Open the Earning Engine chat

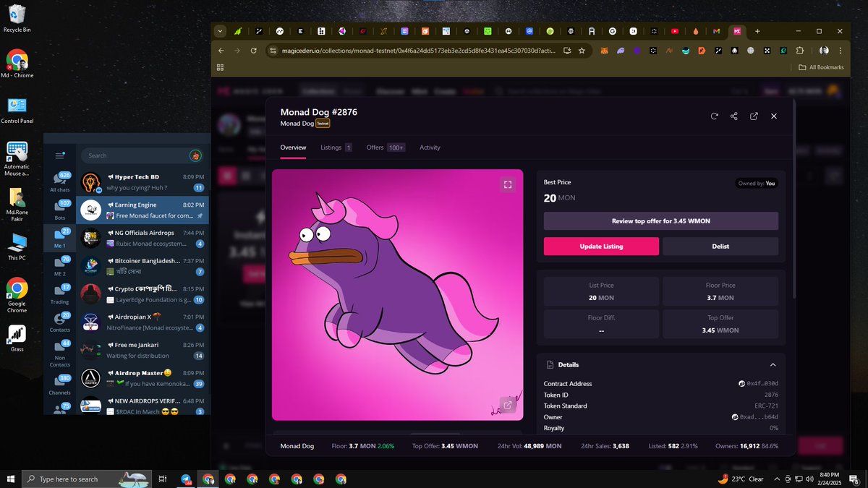point(142,210)
